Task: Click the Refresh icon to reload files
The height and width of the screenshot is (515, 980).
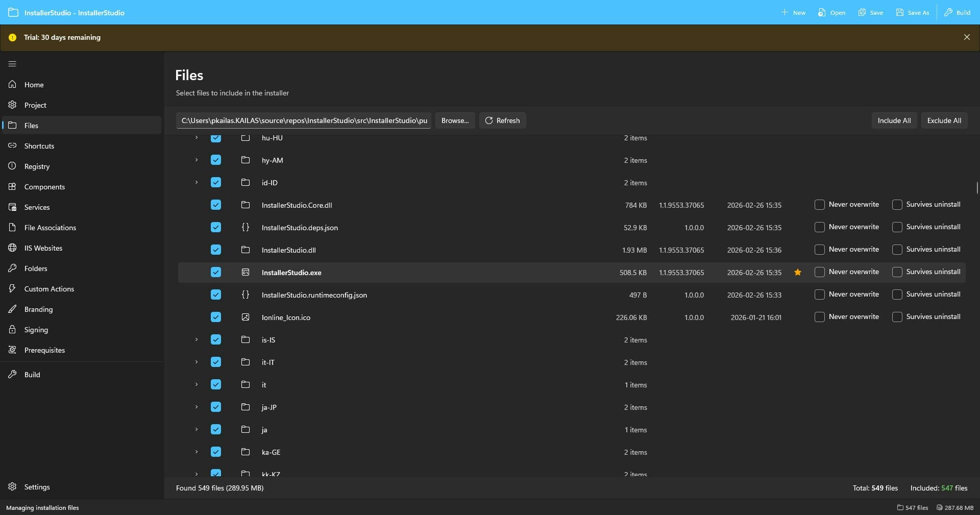Action: click(489, 120)
